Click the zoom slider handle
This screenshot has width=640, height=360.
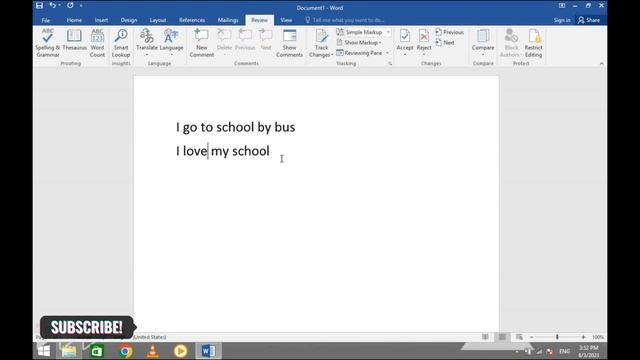[x=557, y=337]
